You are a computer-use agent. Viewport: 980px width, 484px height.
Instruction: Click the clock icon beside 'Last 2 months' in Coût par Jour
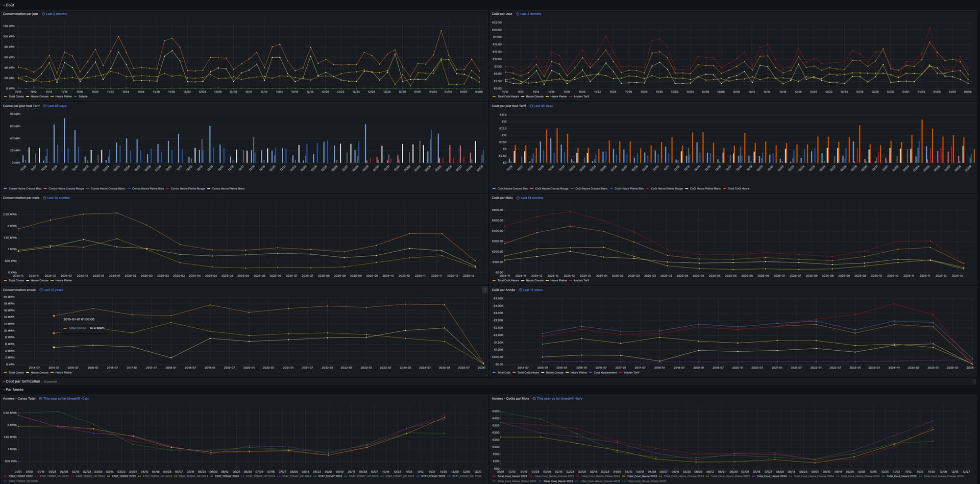click(518, 14)
